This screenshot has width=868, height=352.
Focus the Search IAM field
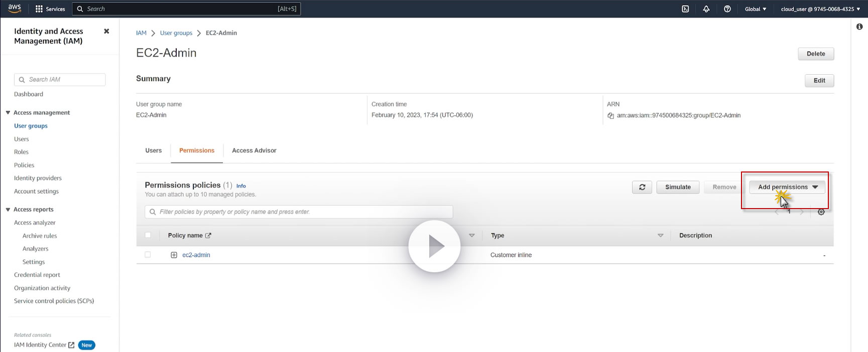60,80
